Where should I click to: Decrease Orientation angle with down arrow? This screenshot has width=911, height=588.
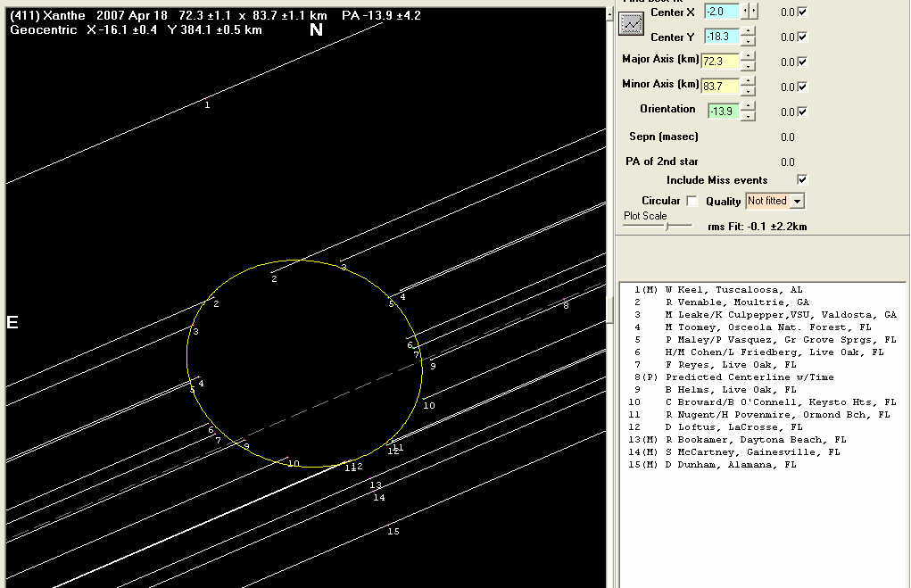pos(749,116)
